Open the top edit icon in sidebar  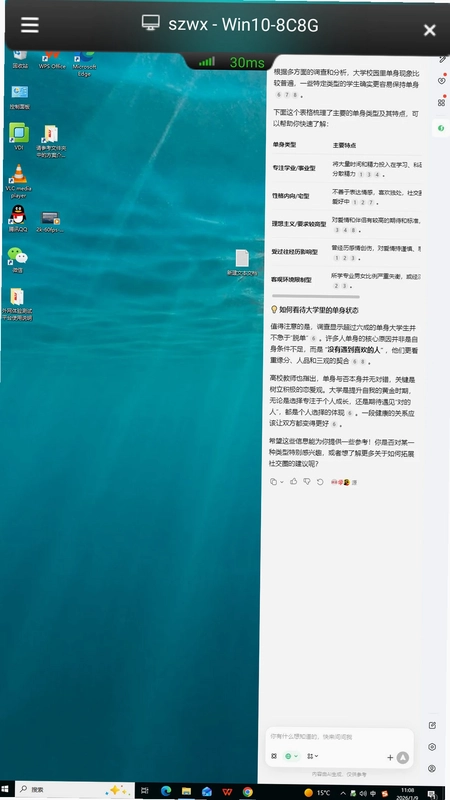click(442, 60)
